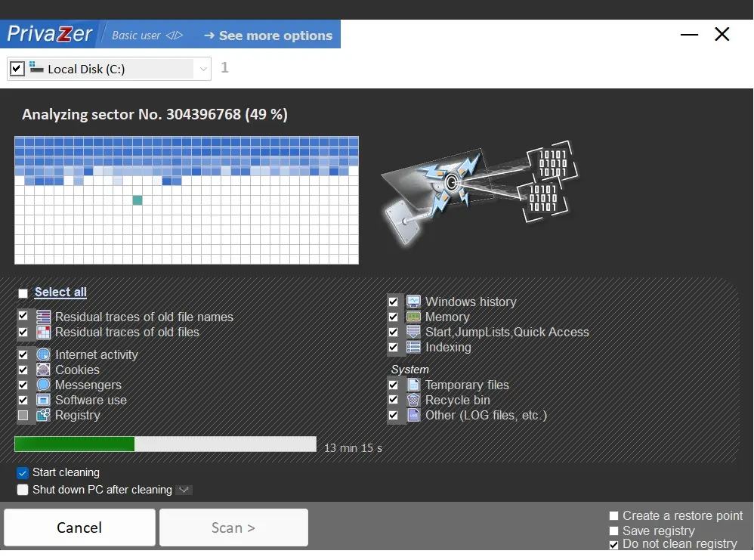The image size is (754, 560).
Task: Click the Software use window icon
Action: 43,400
